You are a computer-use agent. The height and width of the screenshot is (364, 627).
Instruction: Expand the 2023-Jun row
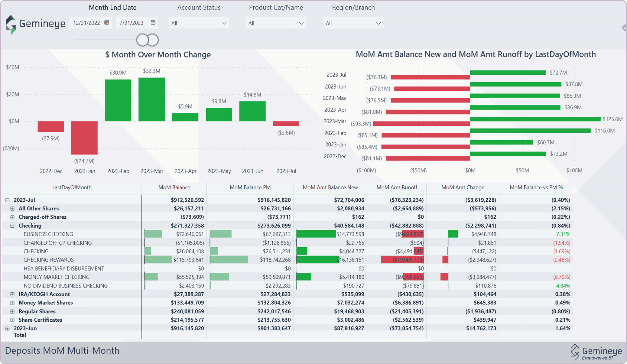click(x=8, y=328)
